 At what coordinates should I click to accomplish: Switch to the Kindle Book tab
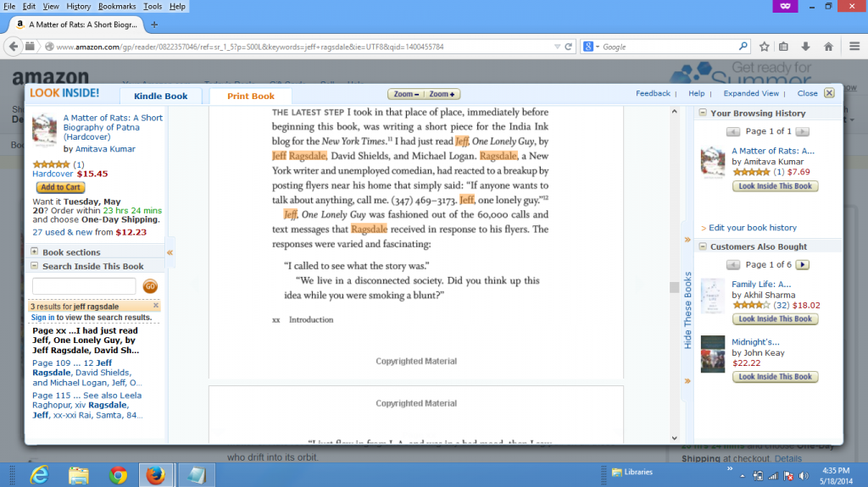(x=160, y=97)
